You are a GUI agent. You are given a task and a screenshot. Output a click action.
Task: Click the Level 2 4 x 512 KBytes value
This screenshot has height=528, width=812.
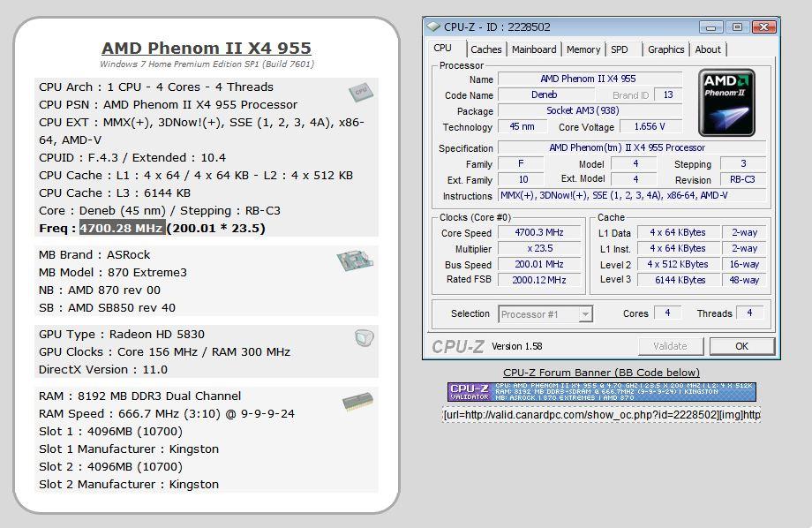[678, 264]
